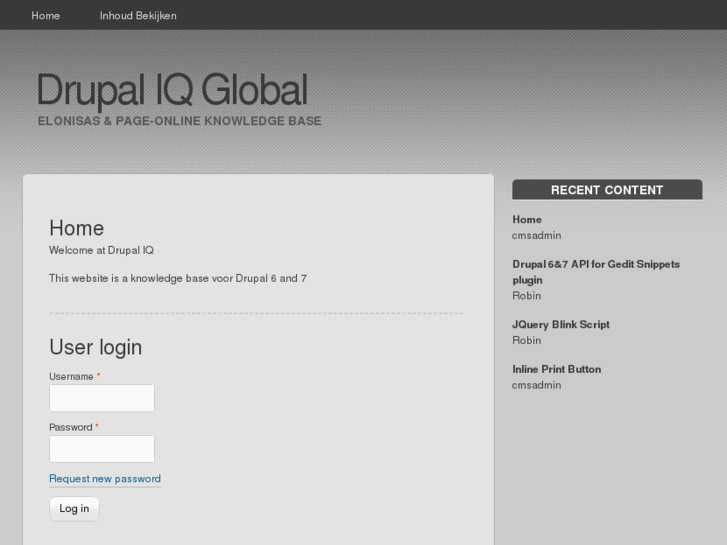Click the Password field label

70,428
